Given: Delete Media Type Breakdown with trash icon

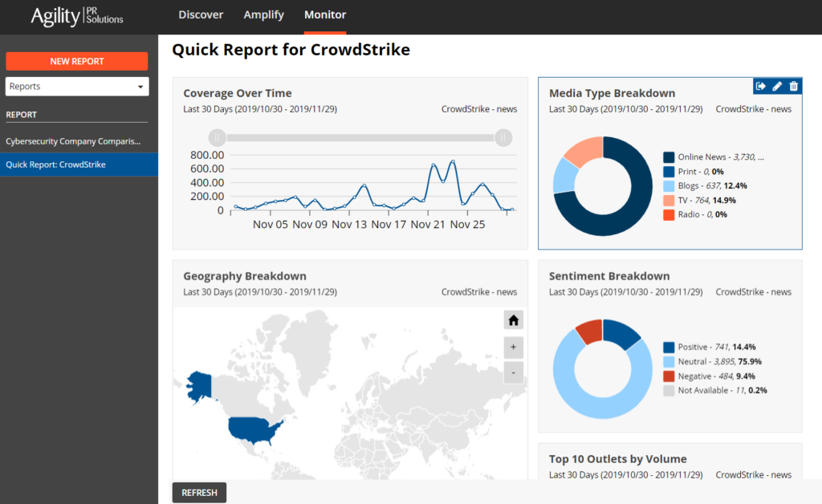Looking at the screenshot, I should tap(794, 86).
